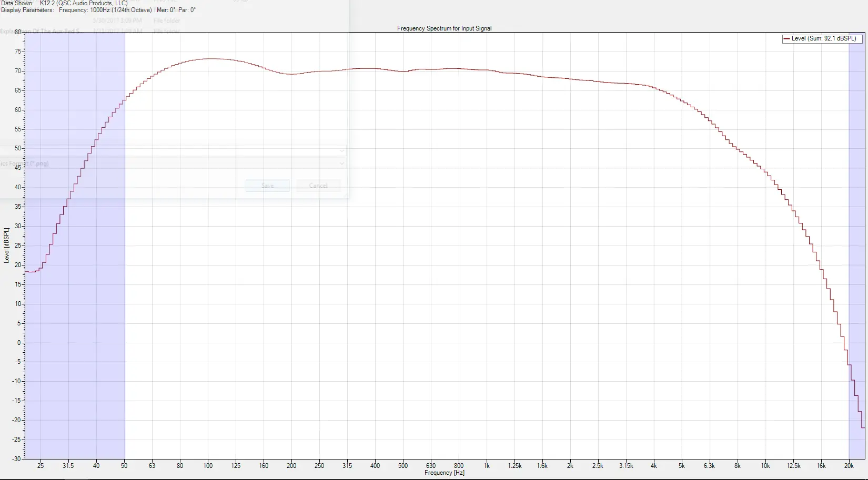Click the "Frequency [Hz]" x-axis label
Image resolution: width=868 pixels, height=480 pixels.
click(445, 473)
